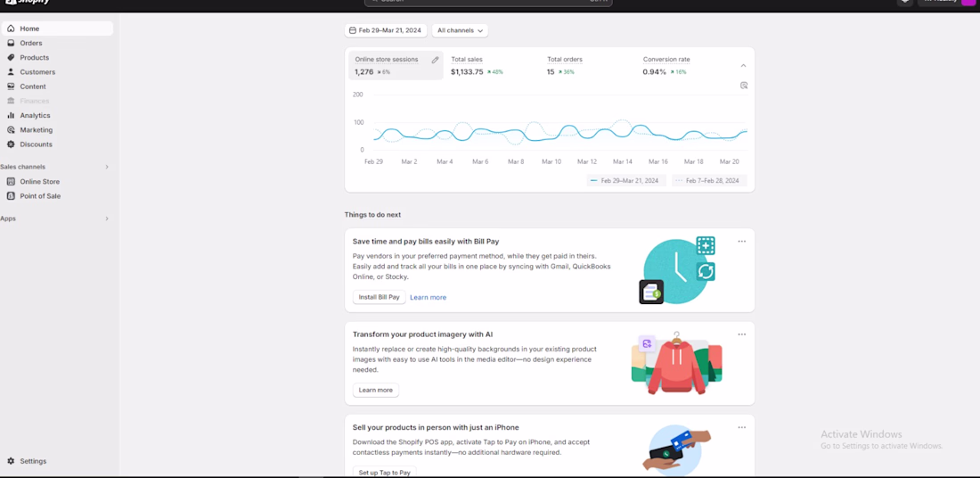The image size is (980, 478).
Task: Open the store account menu in top bar
Action: pyautogui.click(x=946, y=3)
